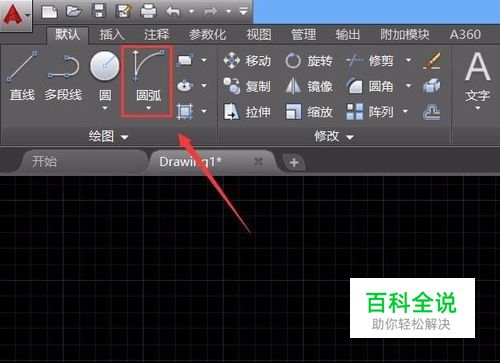Open a file via quick access toolbar
The width and height of the screenshot is (500, 363).
point(74,12)
